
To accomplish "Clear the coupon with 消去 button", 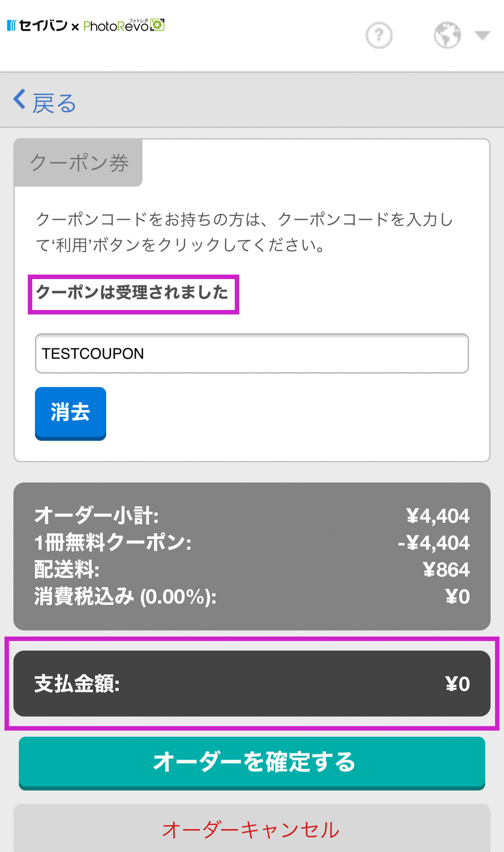I will pyautogui.click(x=71, y=413).
